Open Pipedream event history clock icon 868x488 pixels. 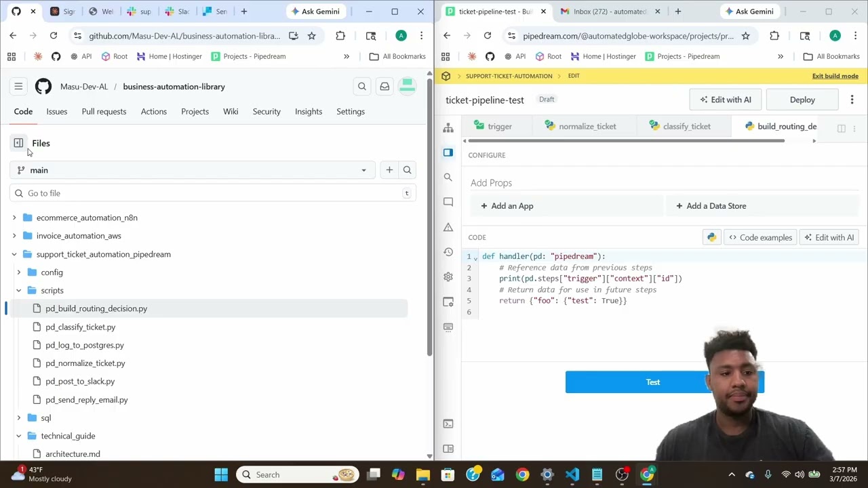pos(448,251)
